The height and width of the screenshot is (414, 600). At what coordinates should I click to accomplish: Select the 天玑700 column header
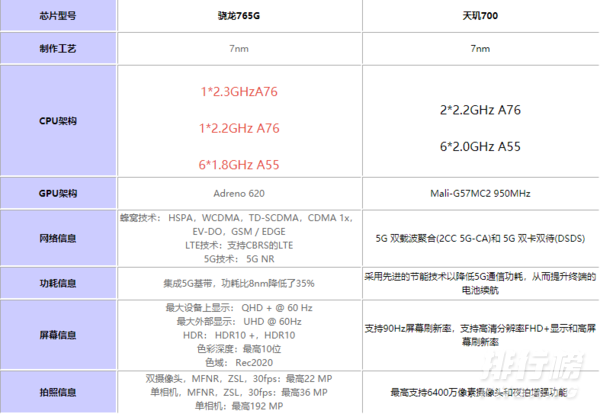480,16
